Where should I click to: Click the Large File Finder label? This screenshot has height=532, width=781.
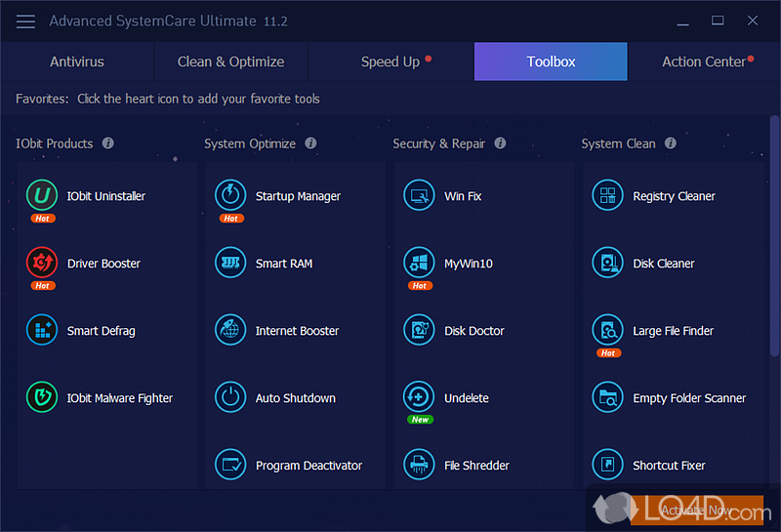(x=673, y=331)
